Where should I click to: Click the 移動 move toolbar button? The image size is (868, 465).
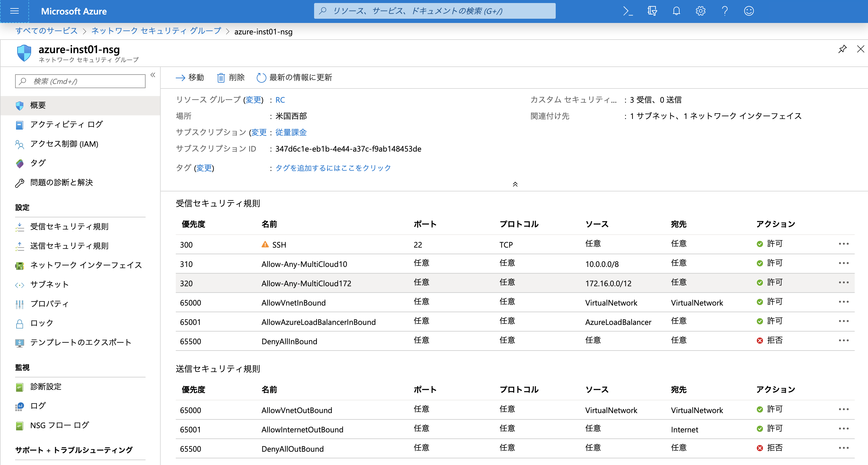coord(190,78)
